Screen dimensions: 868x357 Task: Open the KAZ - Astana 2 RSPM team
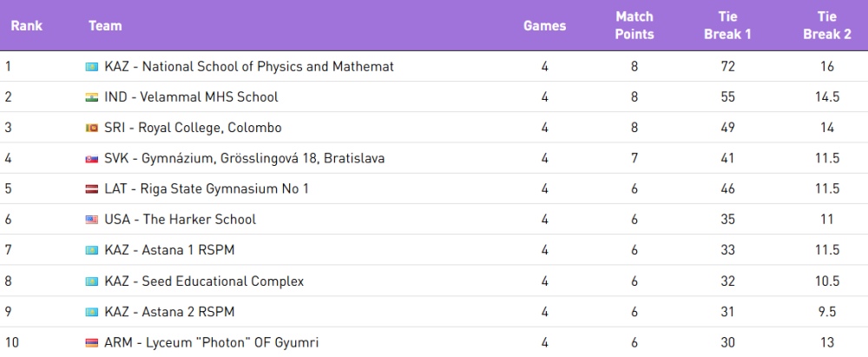[169, 312]
